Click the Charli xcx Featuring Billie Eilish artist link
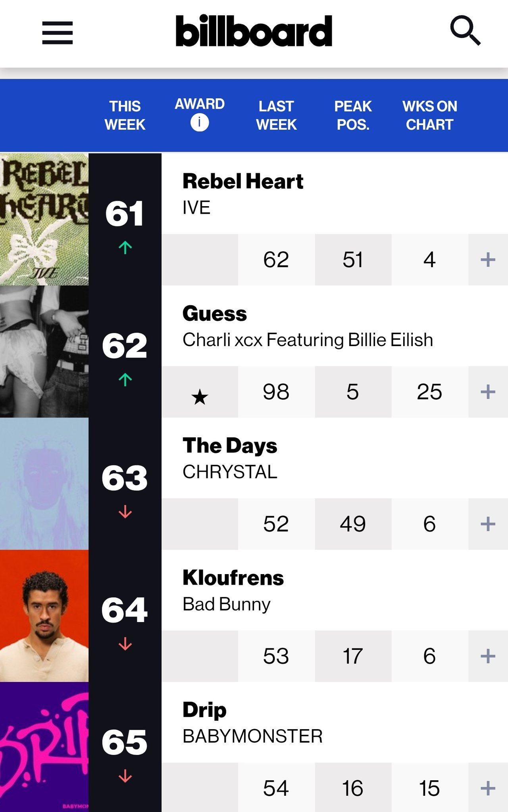Image resolution: width=508 pixels, height=812 pixels. point(308,340)
